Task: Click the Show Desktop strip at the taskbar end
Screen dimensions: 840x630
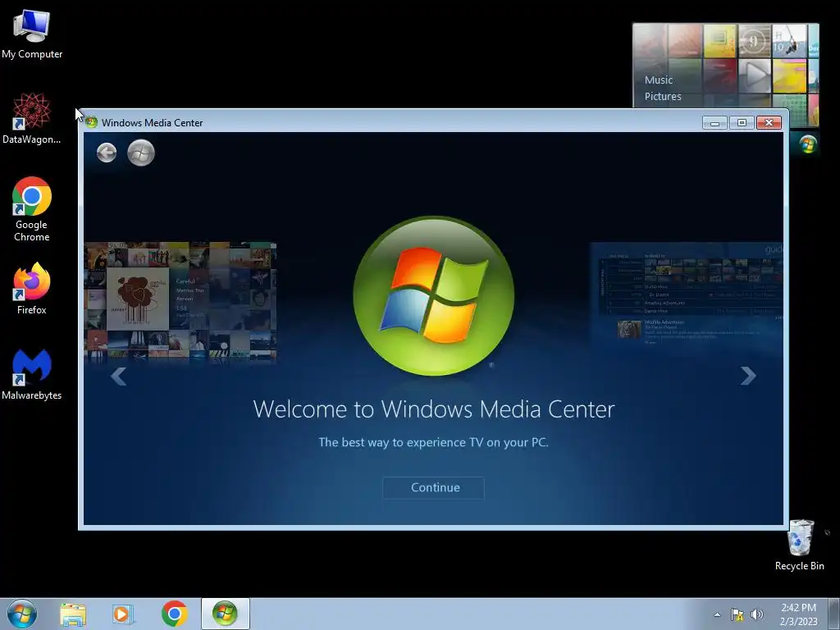Action: [x=834, y=614]
